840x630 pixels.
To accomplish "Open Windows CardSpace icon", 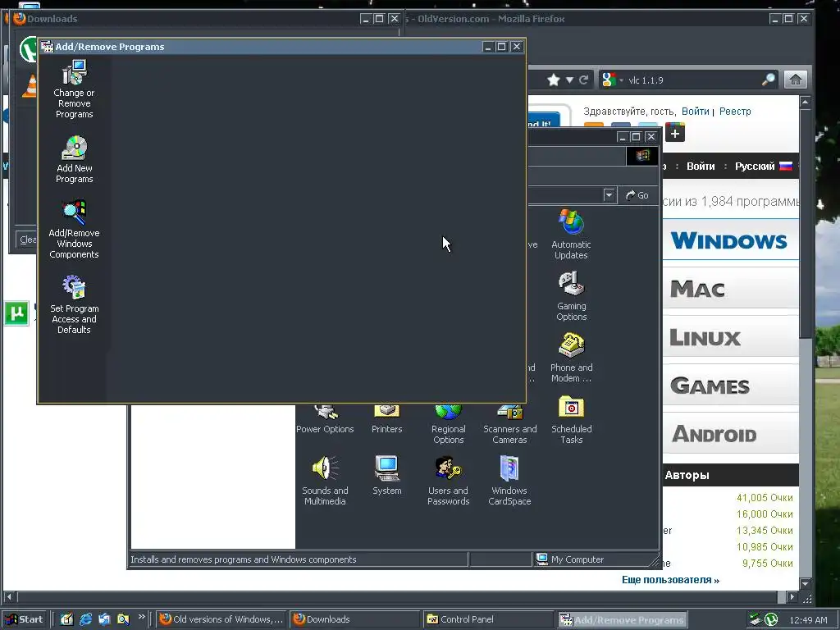I will pos(509,481).
